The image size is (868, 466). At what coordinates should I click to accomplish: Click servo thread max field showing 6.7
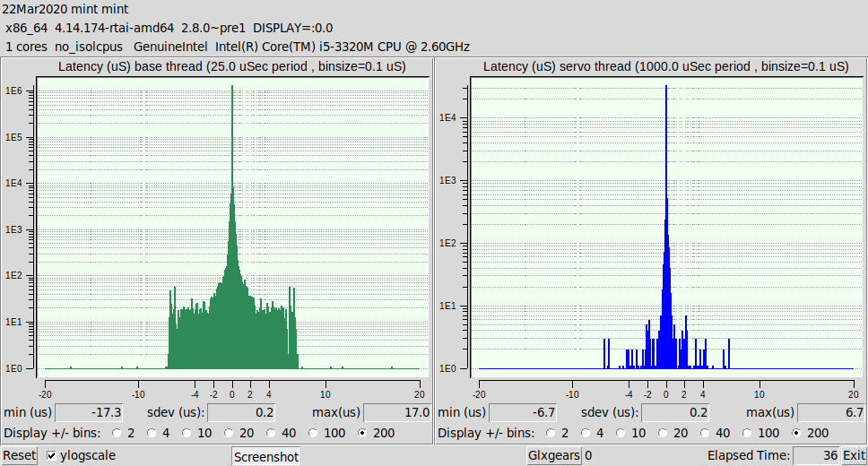point(831,412)
